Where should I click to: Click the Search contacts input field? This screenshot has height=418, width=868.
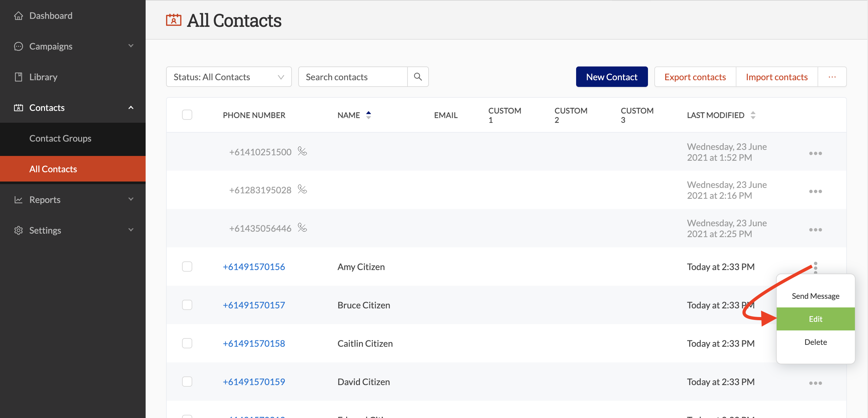tap(353, 77)
